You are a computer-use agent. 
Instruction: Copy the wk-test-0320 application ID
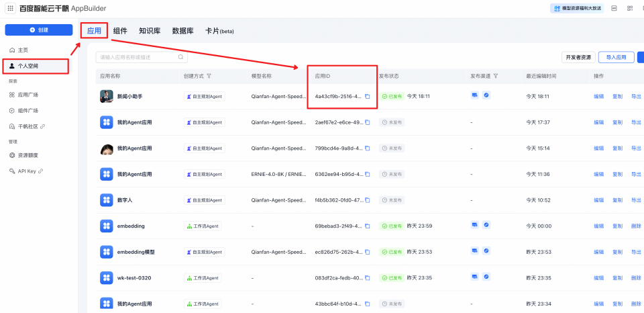coord(368,278)
